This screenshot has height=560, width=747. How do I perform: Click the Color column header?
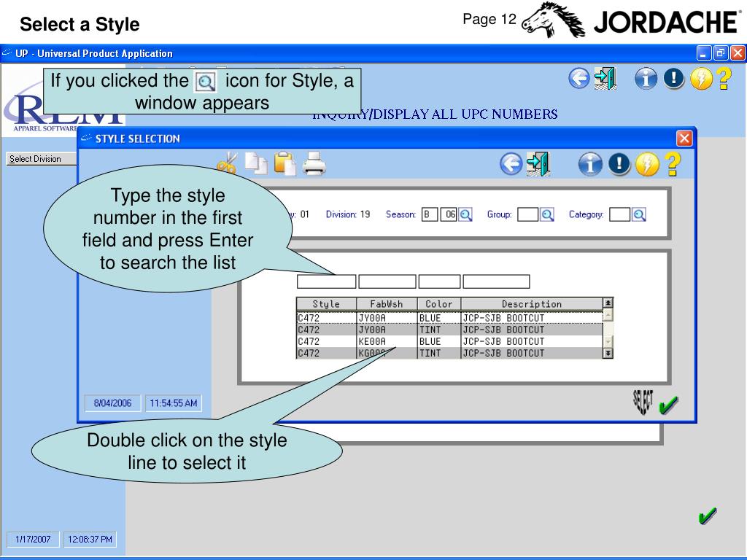coord(438,304)
